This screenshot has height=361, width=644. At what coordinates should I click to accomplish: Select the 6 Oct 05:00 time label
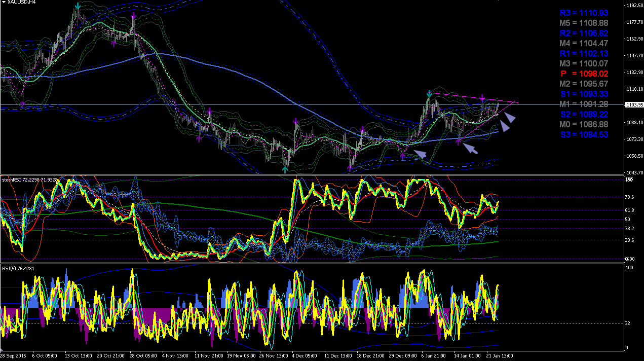(45, 355)
